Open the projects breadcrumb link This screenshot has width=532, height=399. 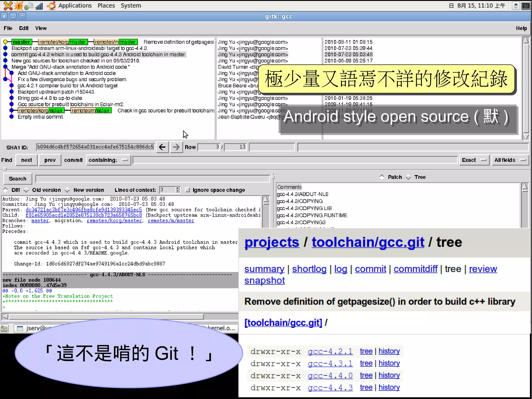tap(272, 242)
